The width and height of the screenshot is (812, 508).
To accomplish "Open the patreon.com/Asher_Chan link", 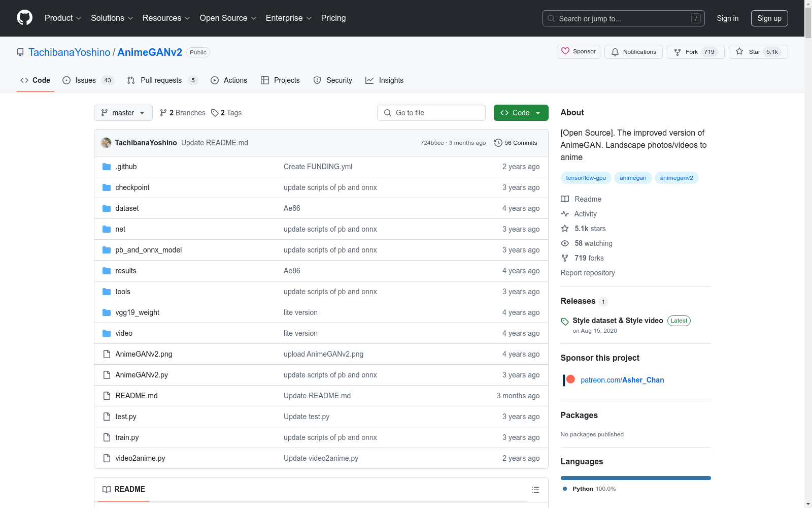I will [622, 380].
